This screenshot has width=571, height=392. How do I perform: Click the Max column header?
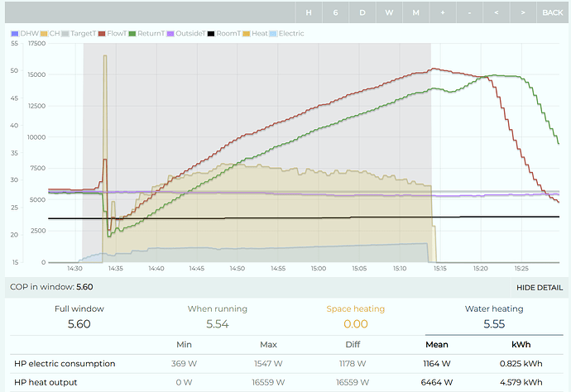click(268, 344)
